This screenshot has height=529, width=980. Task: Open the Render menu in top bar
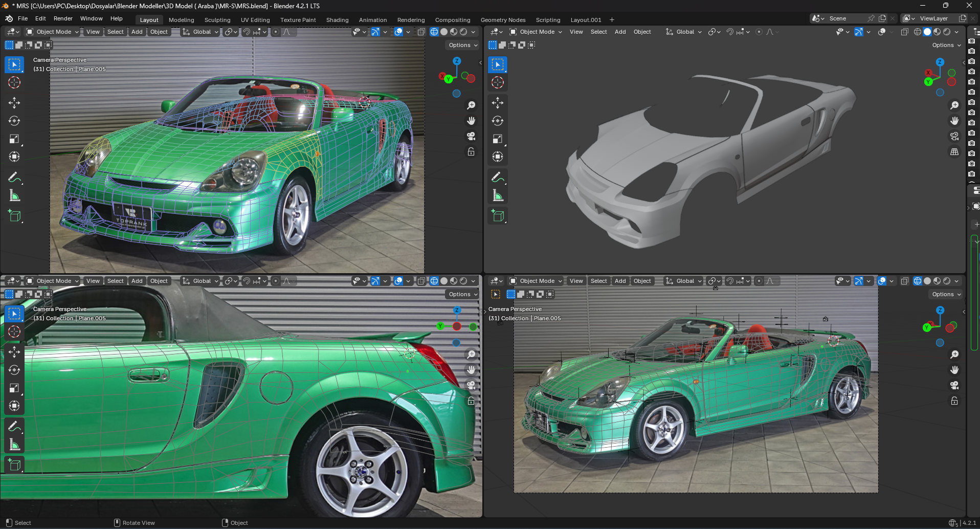63,18
